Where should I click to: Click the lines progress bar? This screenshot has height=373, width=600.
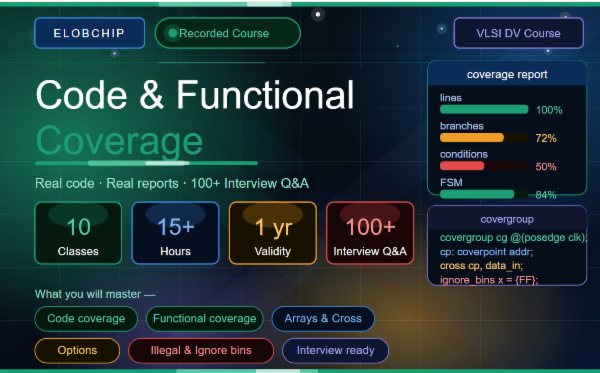tap(484, 110)
